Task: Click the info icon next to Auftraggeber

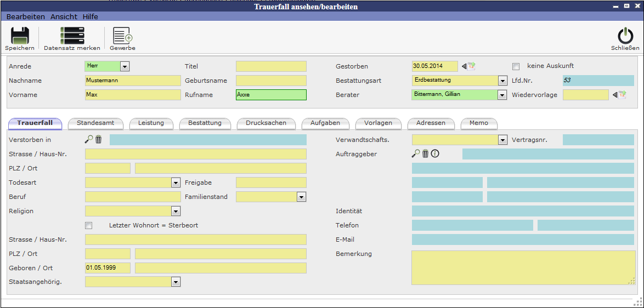Action: (435, 154)
